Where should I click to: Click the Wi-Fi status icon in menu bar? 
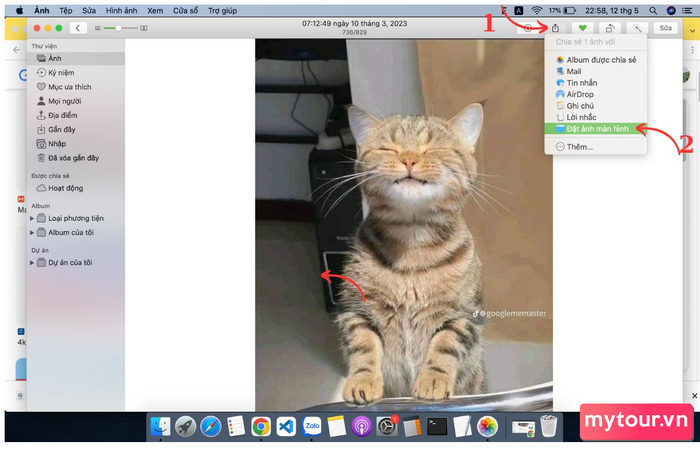point(537,11)
